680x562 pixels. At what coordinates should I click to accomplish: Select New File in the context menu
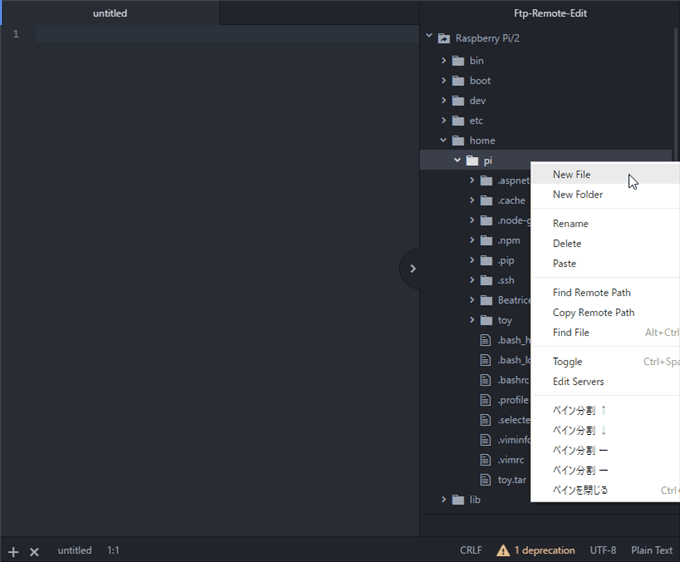point(605,174)
